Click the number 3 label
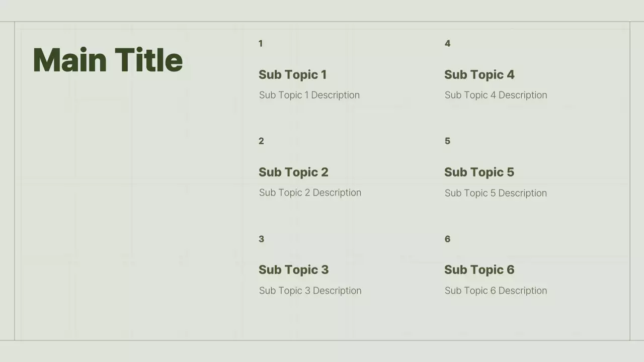This screenshot has width=644, height=362. tap(261, 239)
